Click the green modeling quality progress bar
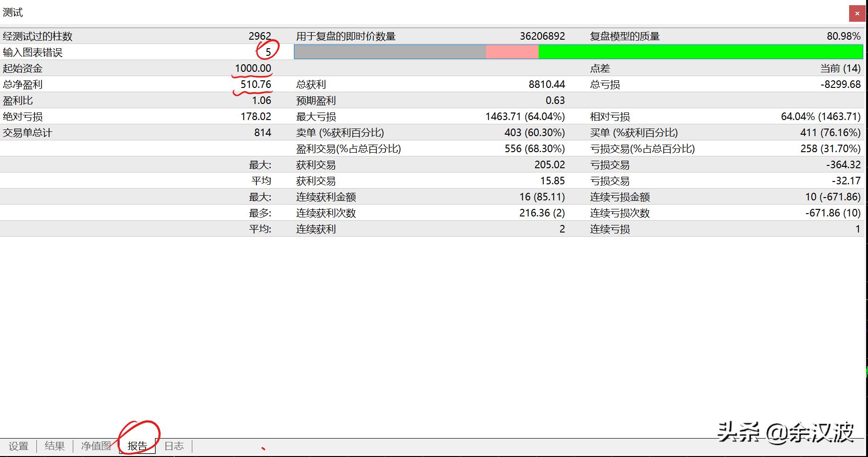Screen dimensions: 868x457 coord(699,52)
